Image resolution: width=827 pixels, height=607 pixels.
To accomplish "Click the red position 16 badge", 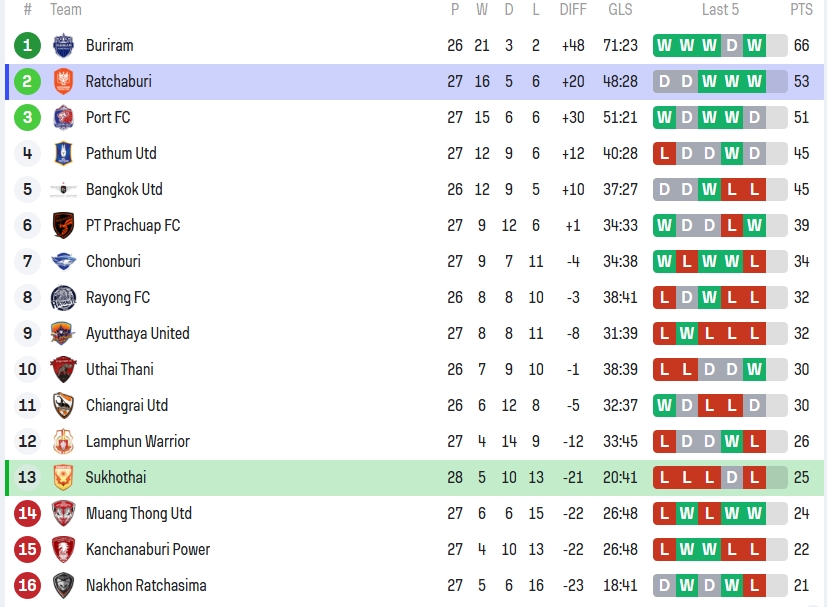I will pos(27,585).
